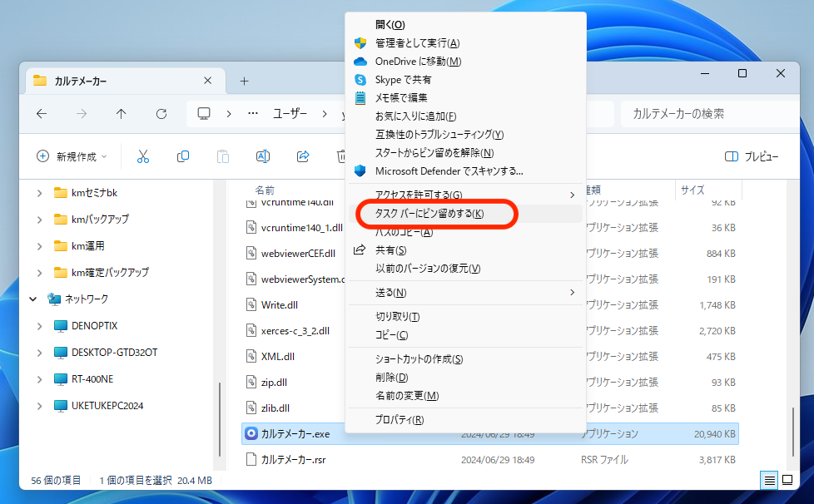Switch to details view icon in status bar

click(770, 480)
